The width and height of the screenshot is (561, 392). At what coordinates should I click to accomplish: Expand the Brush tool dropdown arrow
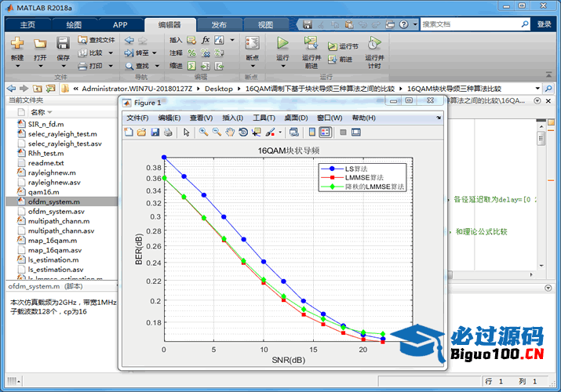[x=280, y=132]
